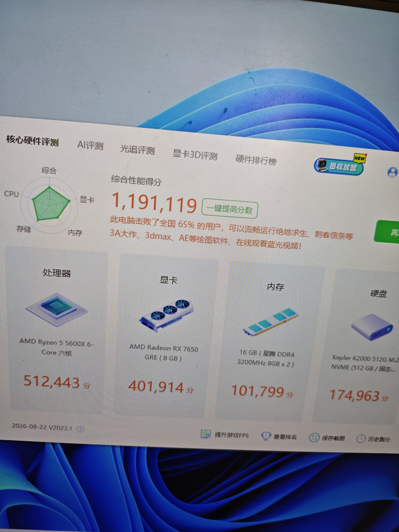
Task: Open the 提升游戏FPS link
Action: 232,435
